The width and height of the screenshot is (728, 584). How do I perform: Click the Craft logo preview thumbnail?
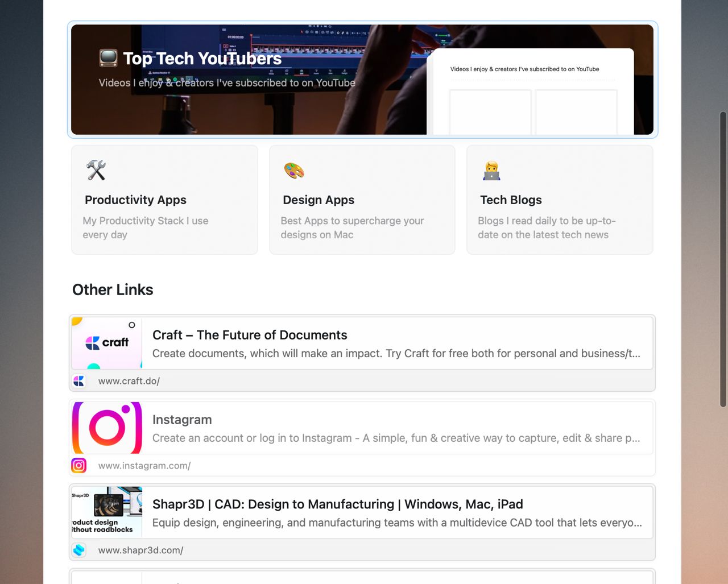[107, 343]
